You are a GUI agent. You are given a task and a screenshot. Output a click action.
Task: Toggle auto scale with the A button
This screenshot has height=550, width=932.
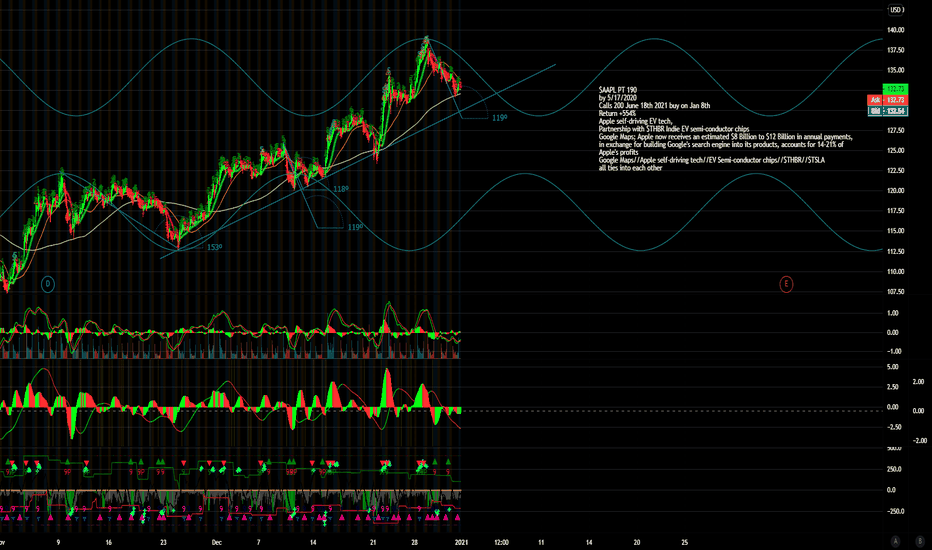pyautogui.click(x=896, y=541)
